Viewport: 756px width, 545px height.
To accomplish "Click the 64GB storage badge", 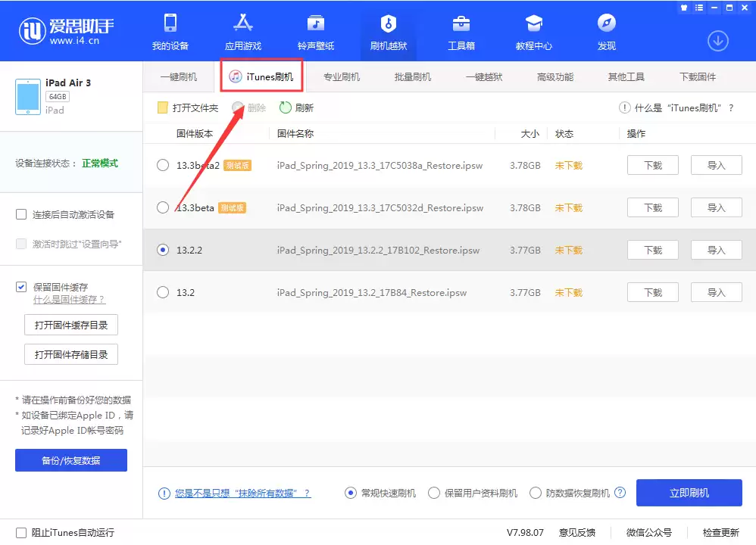I will click(x=58, y=96).
